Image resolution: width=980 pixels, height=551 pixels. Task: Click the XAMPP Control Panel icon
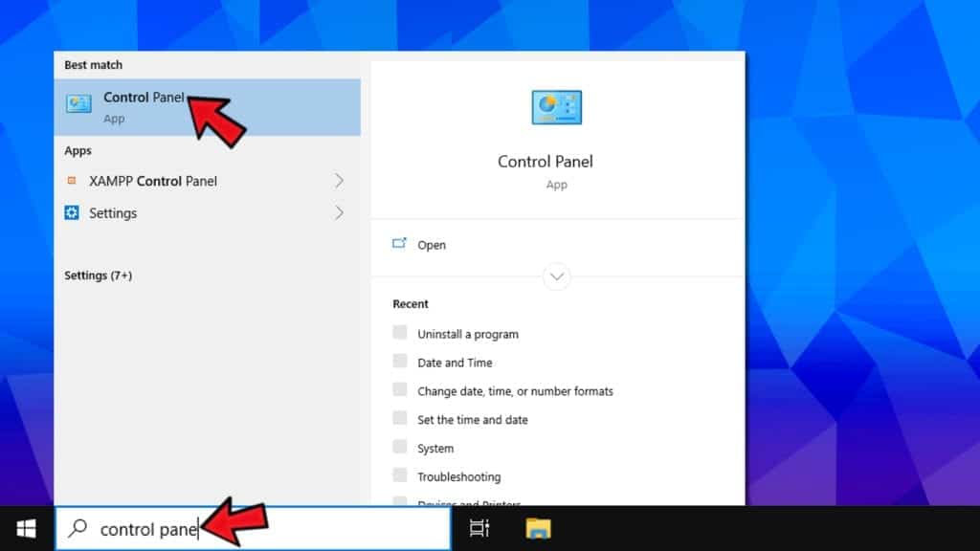[72, 181]
